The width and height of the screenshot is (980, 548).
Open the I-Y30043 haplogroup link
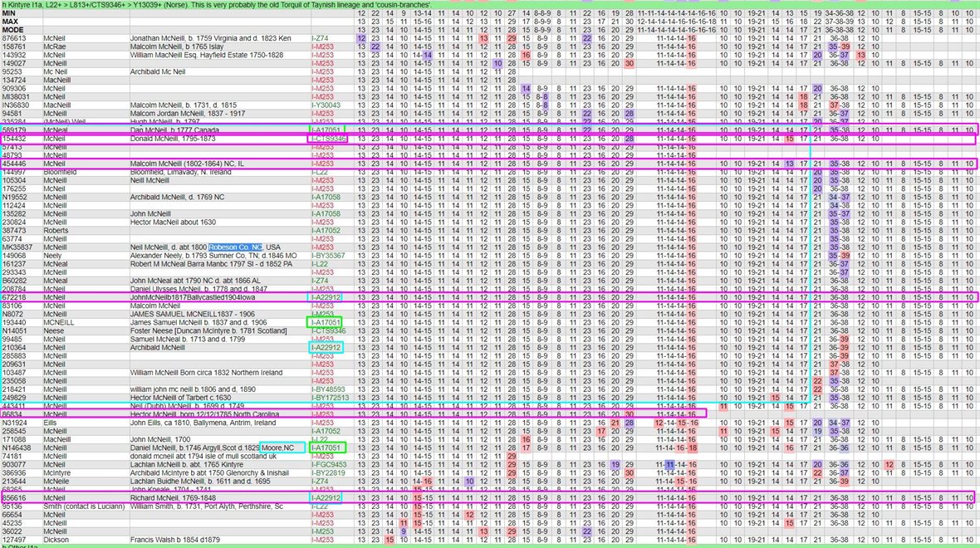coord(326,105)
